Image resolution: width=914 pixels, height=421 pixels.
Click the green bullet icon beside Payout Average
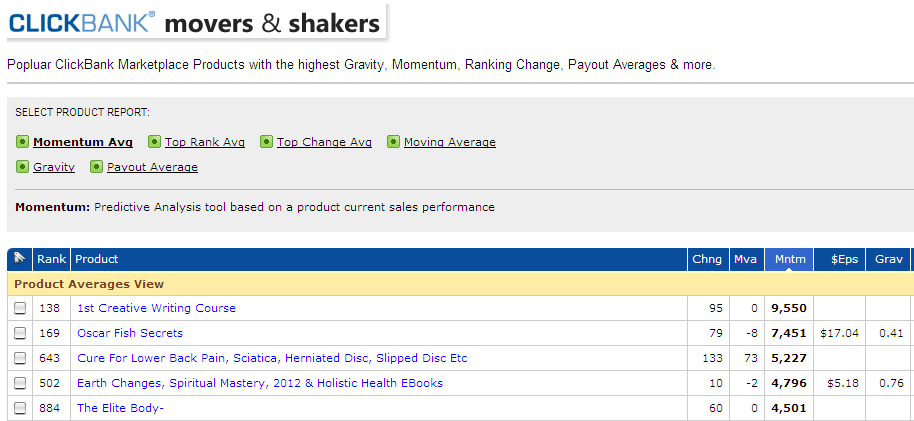click(96, 167)
